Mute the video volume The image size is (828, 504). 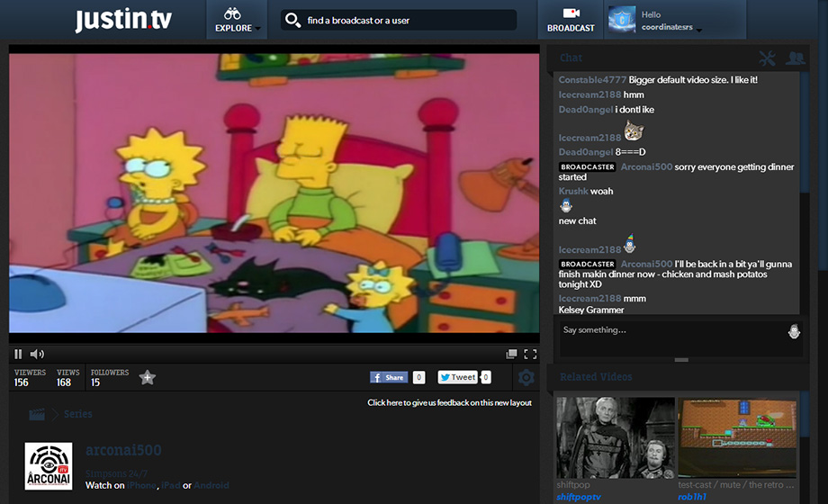(x=37, y=354)
